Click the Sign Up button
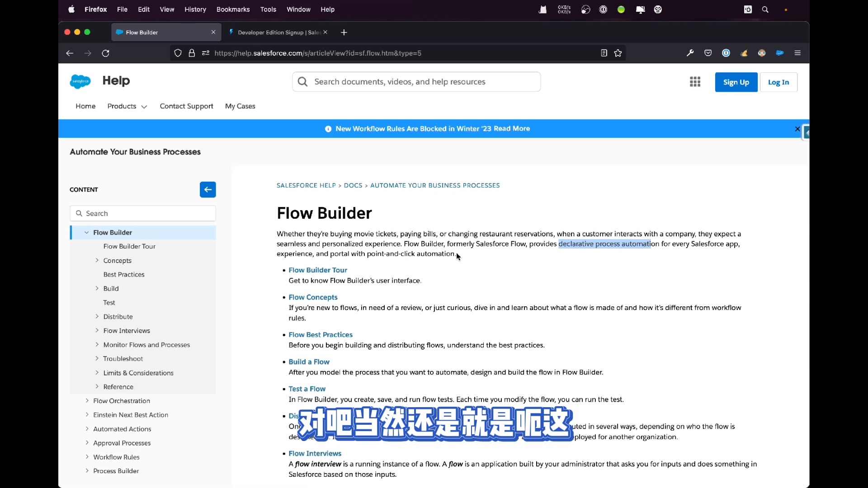868x488 pixels. (736, 82)
